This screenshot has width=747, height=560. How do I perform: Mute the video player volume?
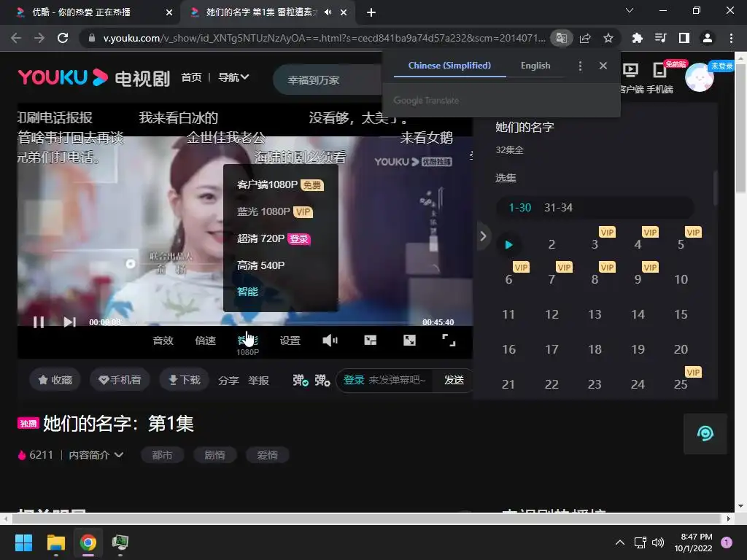click(x=330, y=340)
